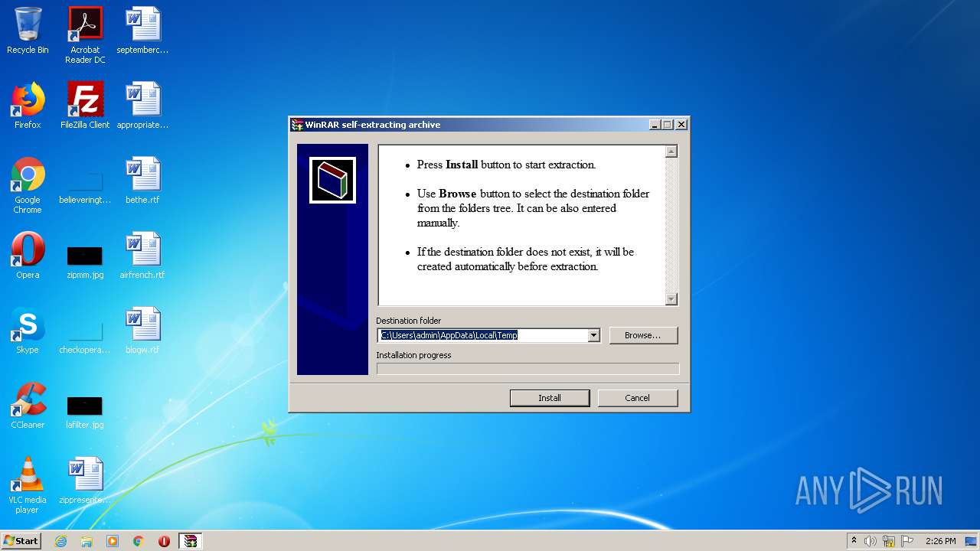Screen dimensions: 980x551
Task: Open Chrome from the taskbar
Action: click(x=139, y=541)
